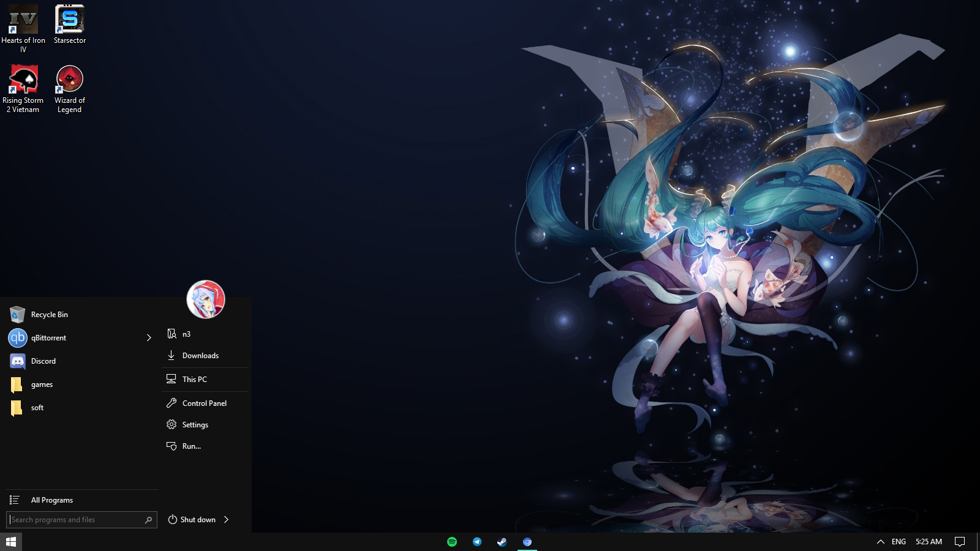Open Control Panel
This screenshot has width=980, height=551.
pyautogui.click(x=205, y=403)
